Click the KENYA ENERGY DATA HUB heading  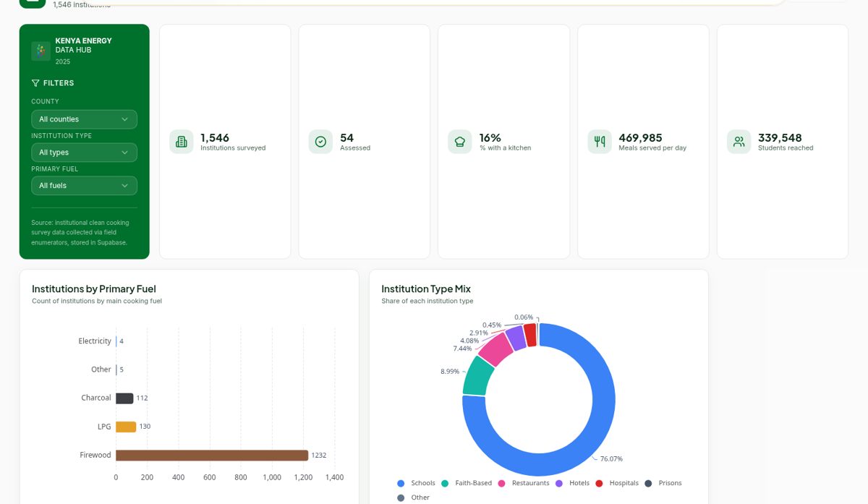(83, 46)
